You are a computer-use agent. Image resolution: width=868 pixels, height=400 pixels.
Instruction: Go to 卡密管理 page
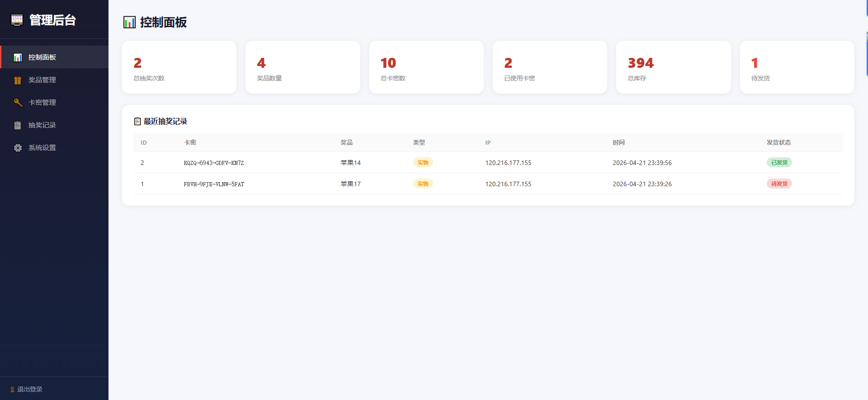[x=42, y=103]
